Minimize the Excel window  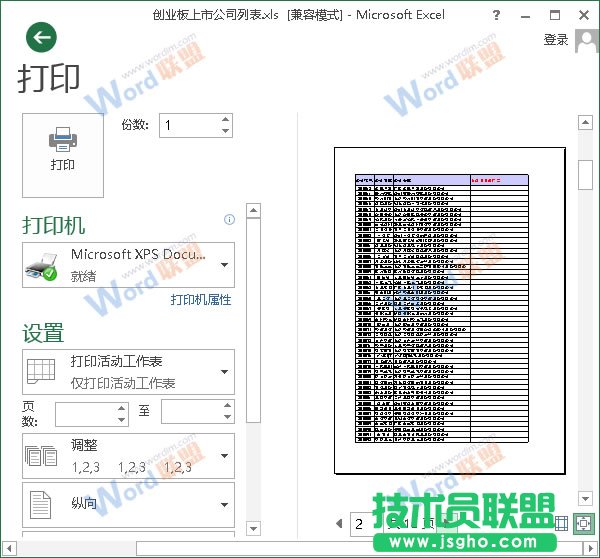click(x=525, y=16)
